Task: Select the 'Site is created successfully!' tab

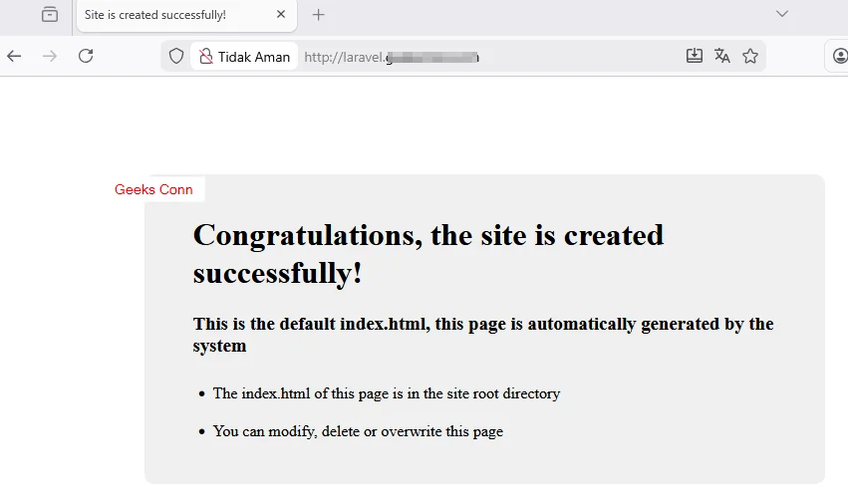Action: (x=186, y=15)
